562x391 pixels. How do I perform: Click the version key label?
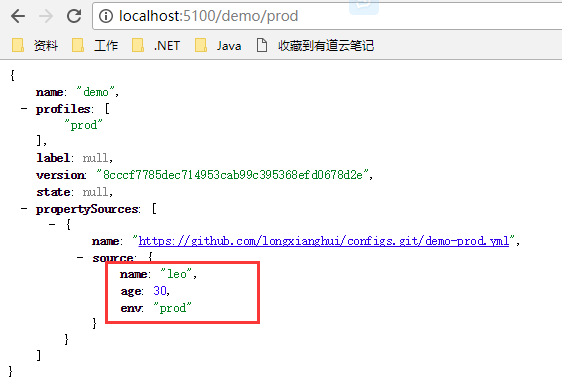(x=60, y=175)
